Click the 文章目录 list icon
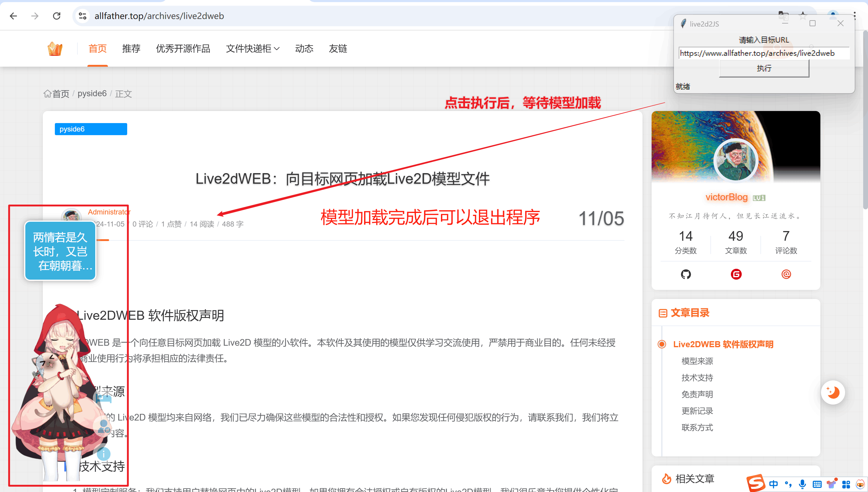Viewport: 868px width, 492px height. [x=663, y=313]
